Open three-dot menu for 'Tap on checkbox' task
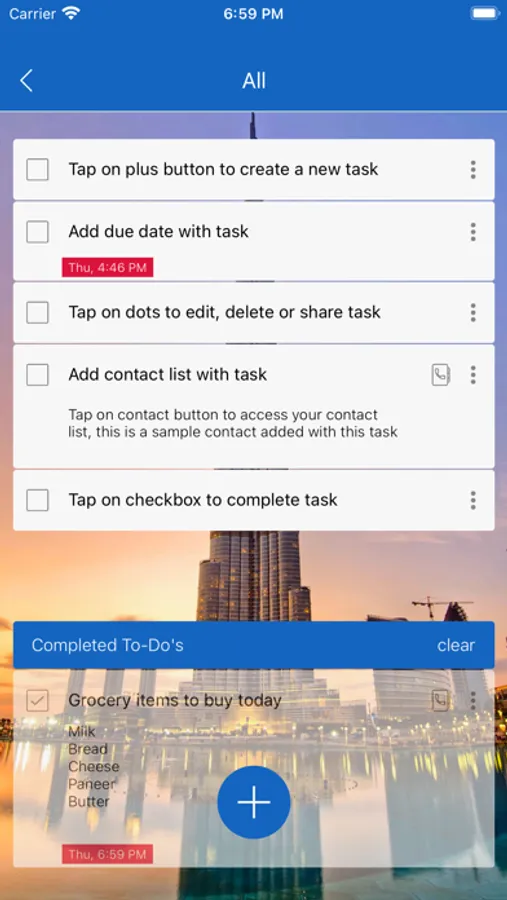The height and width of the screenshot is (900, 507). (x=473, y=500)
